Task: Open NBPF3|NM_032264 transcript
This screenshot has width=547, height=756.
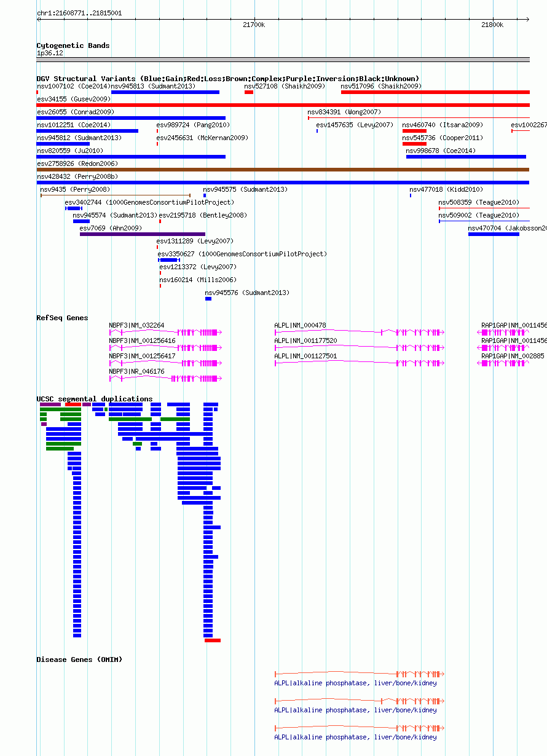Action: click(x=165, y=333)
